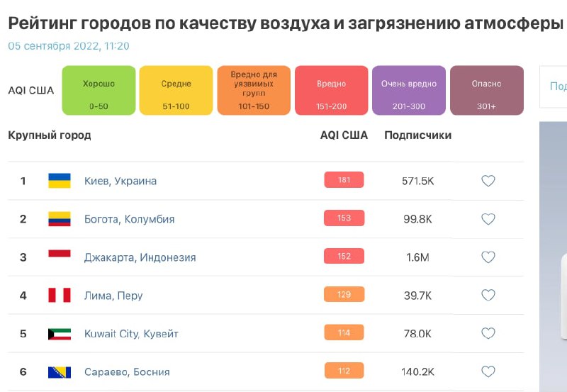Image resolution: width=567 pixels, height=392 pixels.
Task: Click the red 181 AQI badge
Action: click(x=344, y=180)
